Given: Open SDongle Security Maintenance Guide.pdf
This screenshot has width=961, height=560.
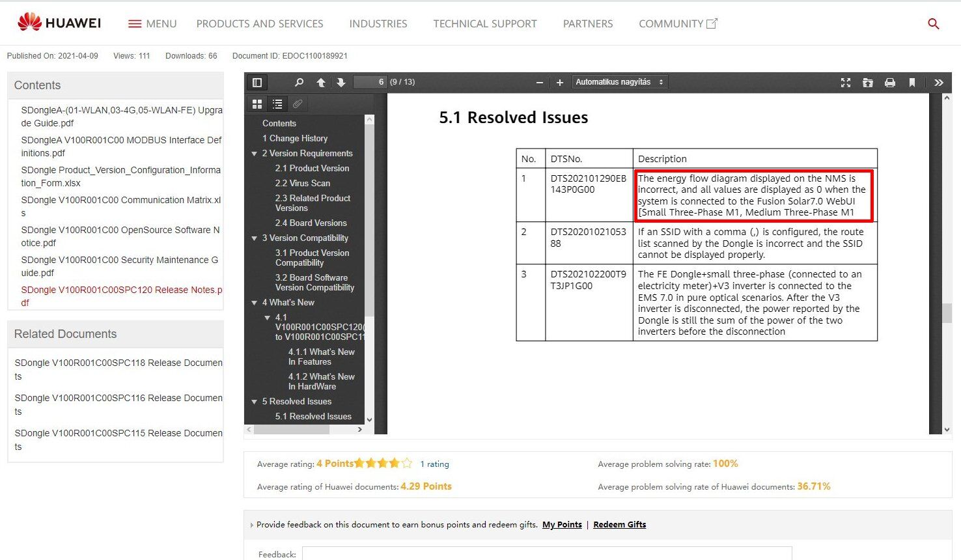Looking at the screenshot, I should pyautogui.click(x=120, y=266).
